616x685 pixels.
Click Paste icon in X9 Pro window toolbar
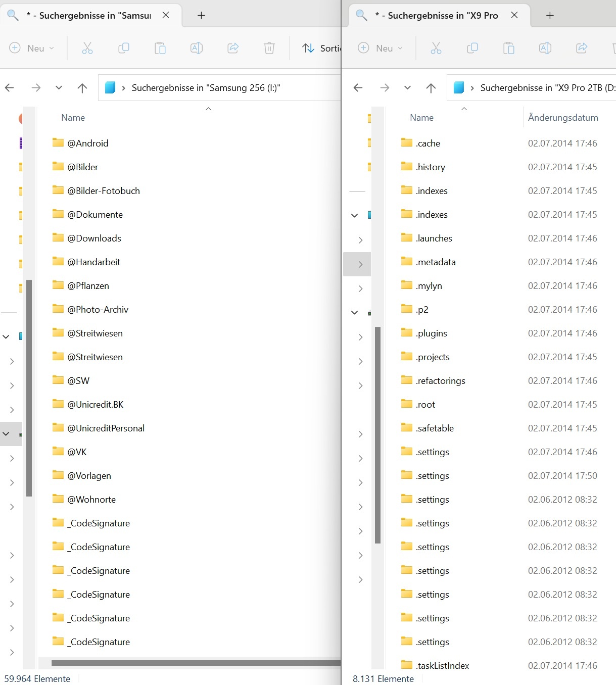(509, 48)
